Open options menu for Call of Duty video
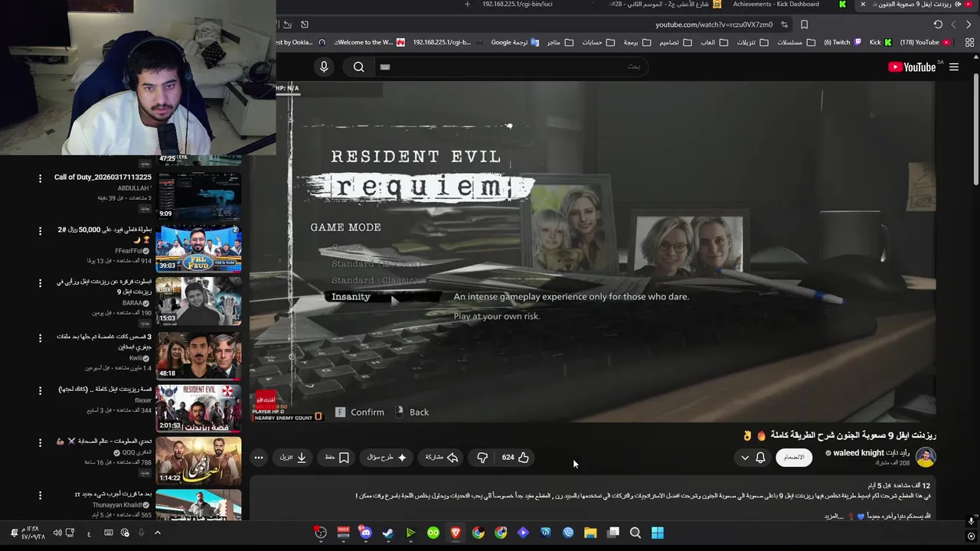The width and height of the screenshot is (980, 551). [40, 178]
